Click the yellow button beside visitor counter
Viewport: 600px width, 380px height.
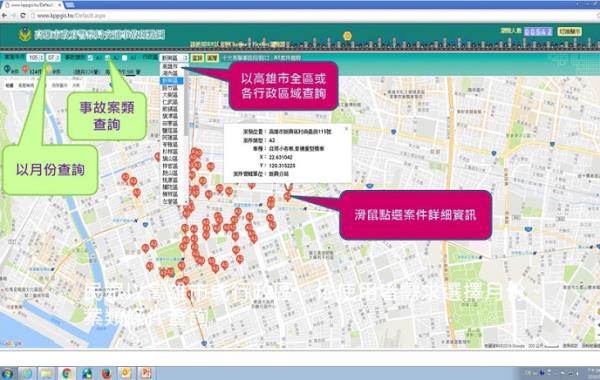[x=570, y=31]
